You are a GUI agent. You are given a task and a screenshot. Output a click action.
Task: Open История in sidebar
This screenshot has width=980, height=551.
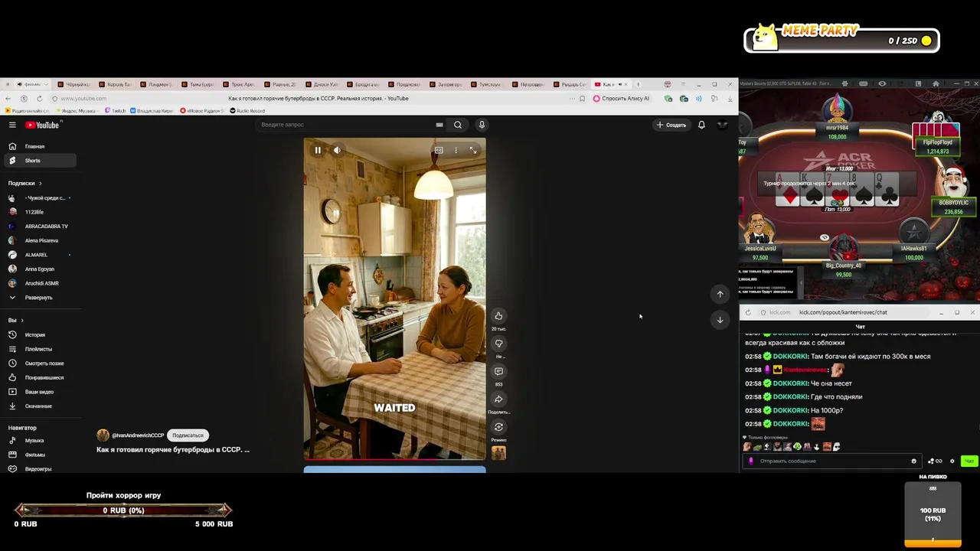point(38,334)
